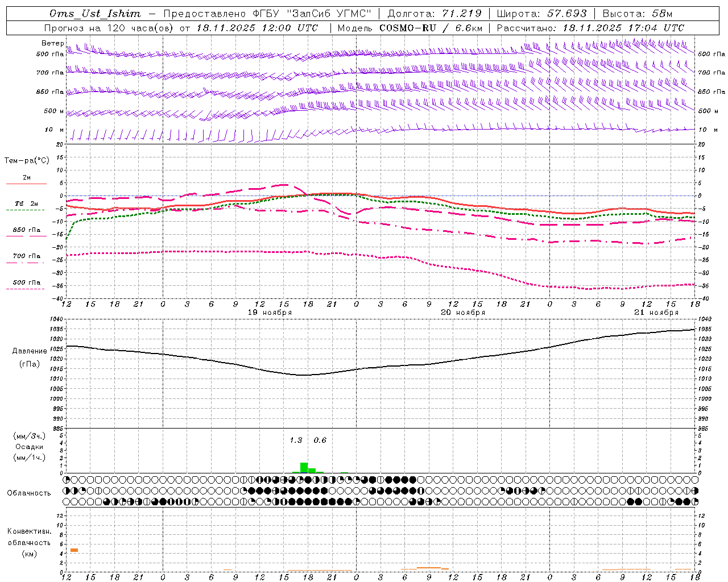Click the Конвективн. облачность panel label
Viewport: 728px width, 582px height.
(x=30, y=537)
